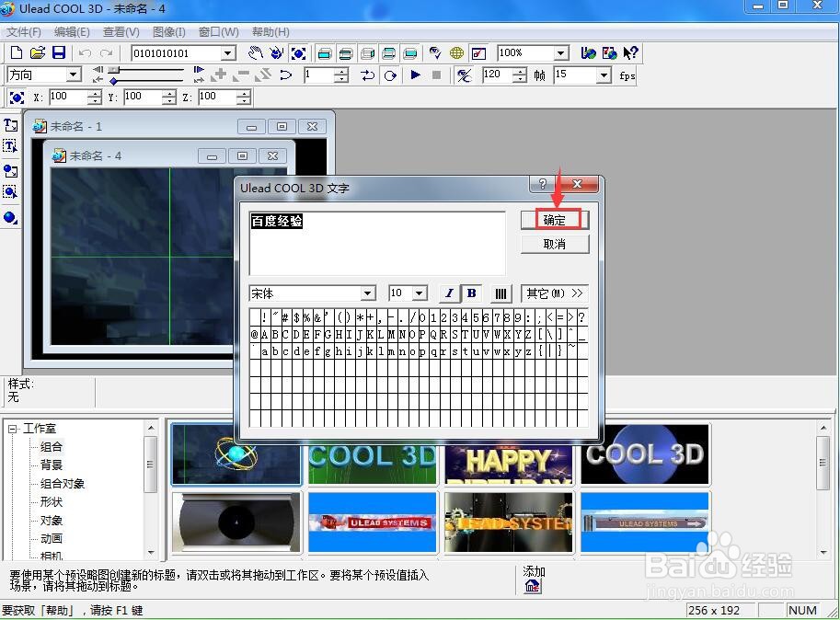Open the 帮助(H) menu
The width and height of the screenshot is (840, 620).
pos(270,32)
